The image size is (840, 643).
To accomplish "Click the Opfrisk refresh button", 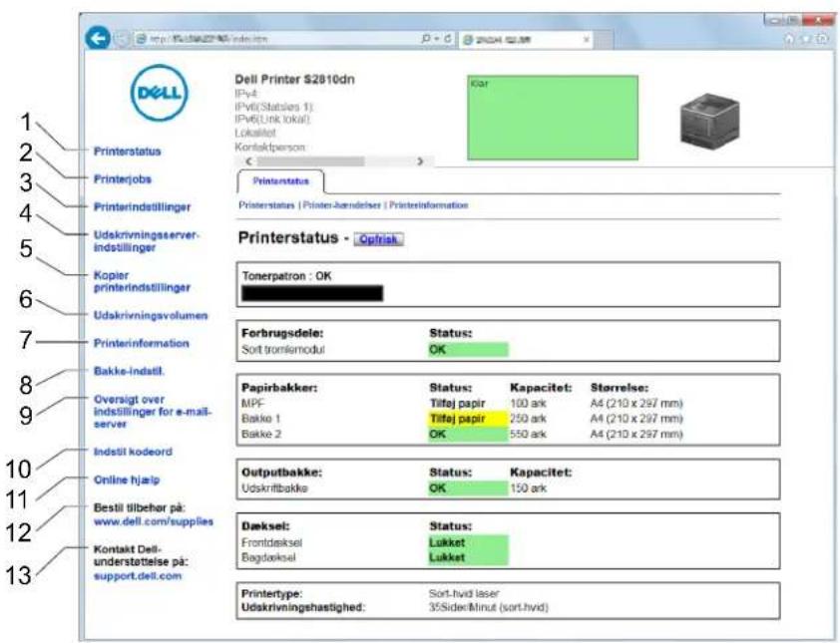I will [x=379, y=239].
